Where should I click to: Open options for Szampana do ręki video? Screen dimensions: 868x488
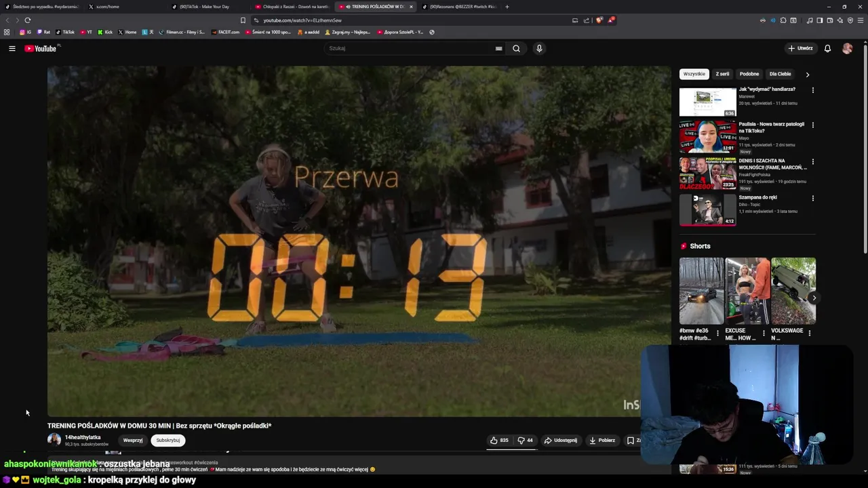812,198
